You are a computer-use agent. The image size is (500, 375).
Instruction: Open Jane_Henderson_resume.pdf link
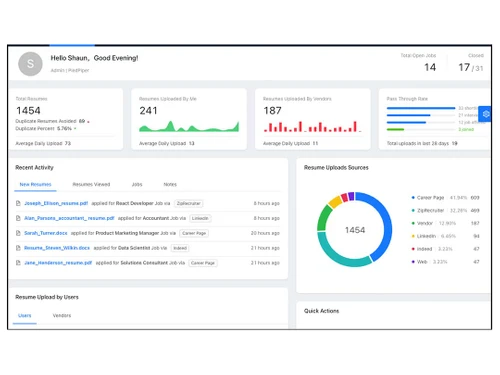pyautogui.click(x=58, y=263)
